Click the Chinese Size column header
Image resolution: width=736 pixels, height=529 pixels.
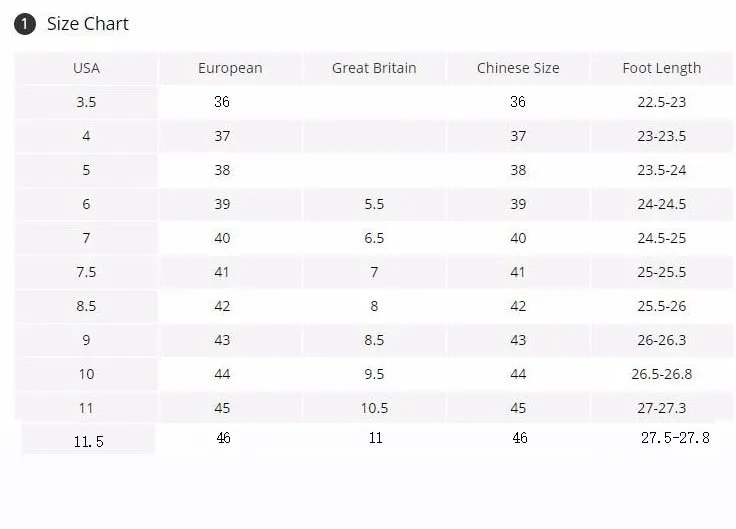coord(518,69)
